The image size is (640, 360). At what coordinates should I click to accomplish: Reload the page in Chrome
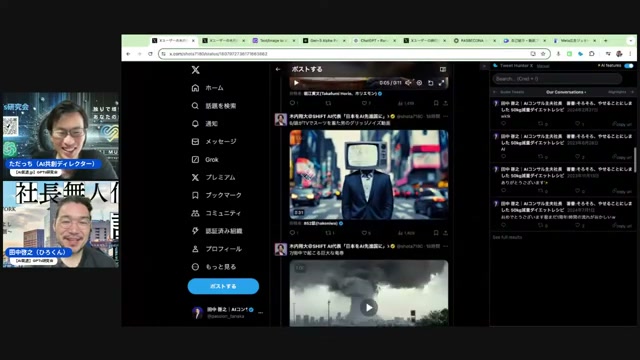click(x=150, y=54)
